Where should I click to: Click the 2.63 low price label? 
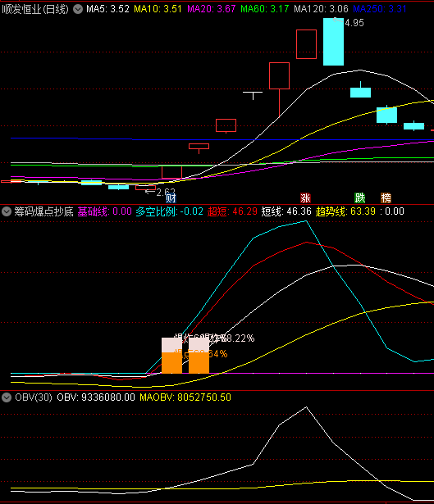pyautogui.click(x=166, y=193)
